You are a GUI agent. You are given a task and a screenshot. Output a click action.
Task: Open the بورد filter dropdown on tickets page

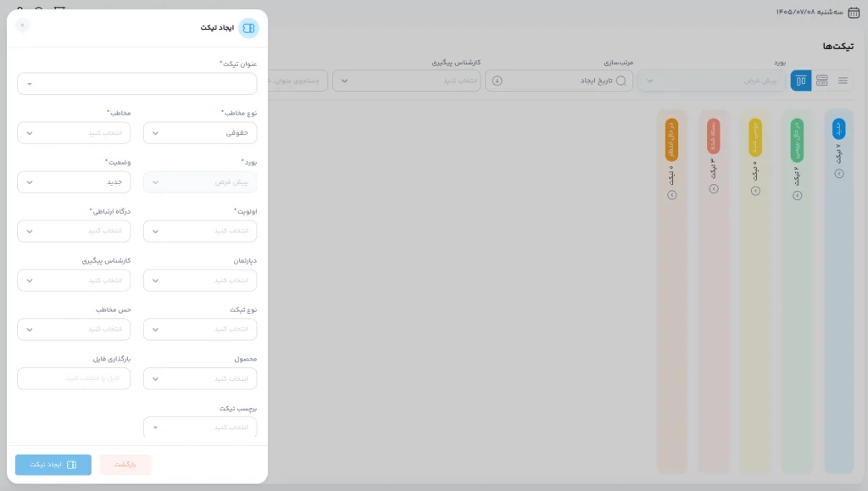(711, 81)
